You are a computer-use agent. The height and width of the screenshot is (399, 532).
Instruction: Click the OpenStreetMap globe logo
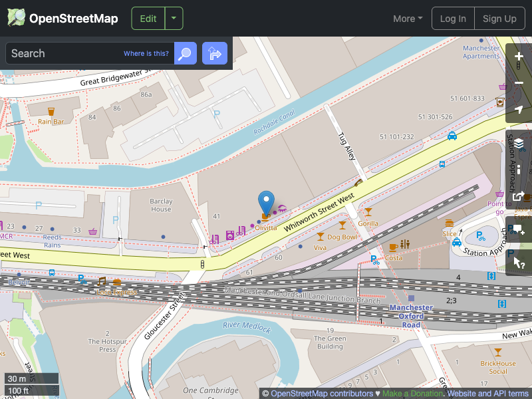point(15,18)
